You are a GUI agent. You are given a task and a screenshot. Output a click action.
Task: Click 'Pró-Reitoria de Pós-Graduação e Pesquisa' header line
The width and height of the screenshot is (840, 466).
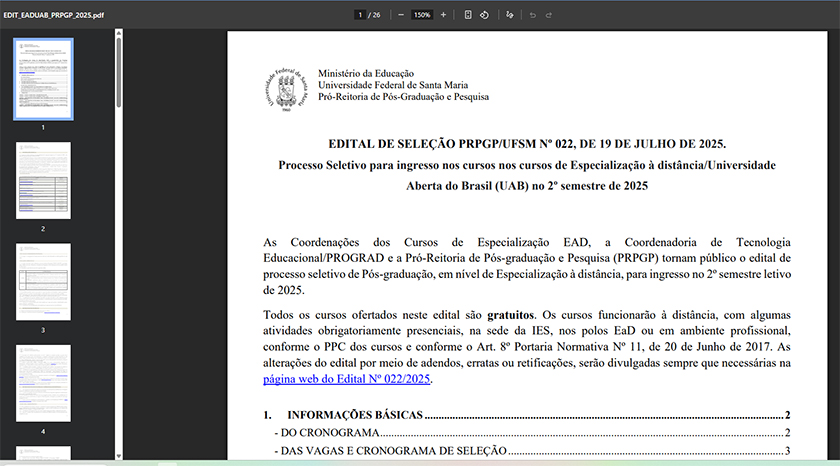[x=403, y=97]
